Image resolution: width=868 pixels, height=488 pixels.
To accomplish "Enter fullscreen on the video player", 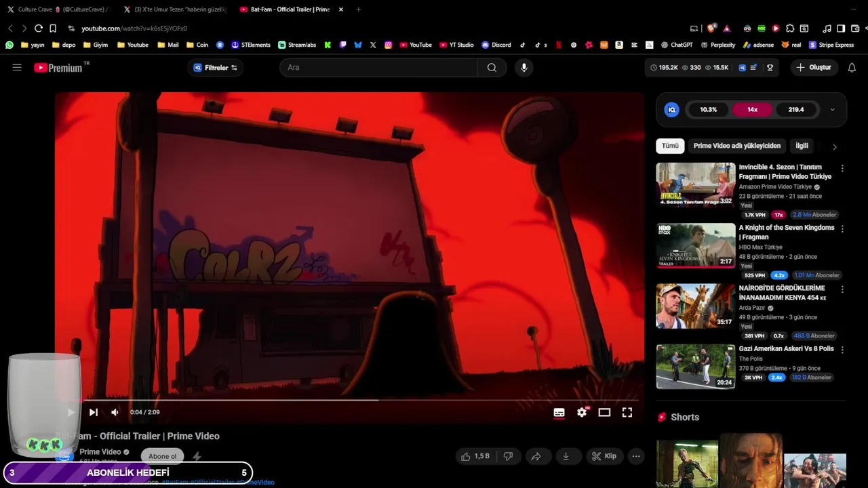I will 627,412.
